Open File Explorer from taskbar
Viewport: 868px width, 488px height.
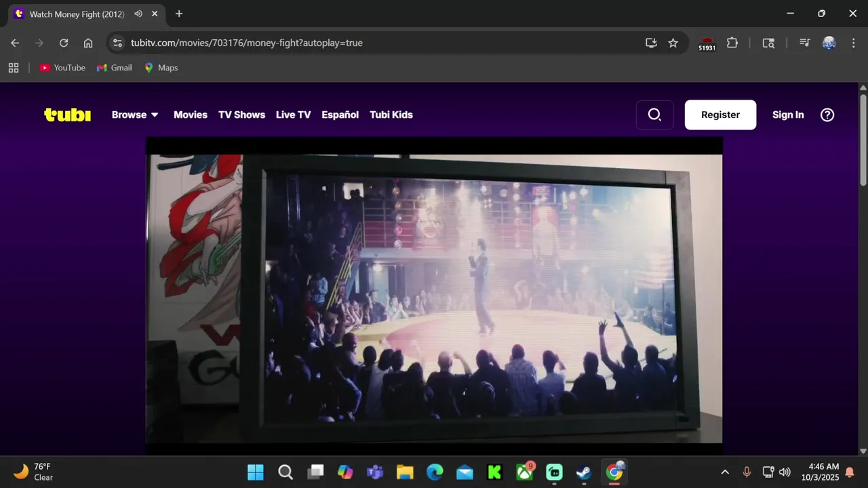pyautogui.click(x=405, y=472)
